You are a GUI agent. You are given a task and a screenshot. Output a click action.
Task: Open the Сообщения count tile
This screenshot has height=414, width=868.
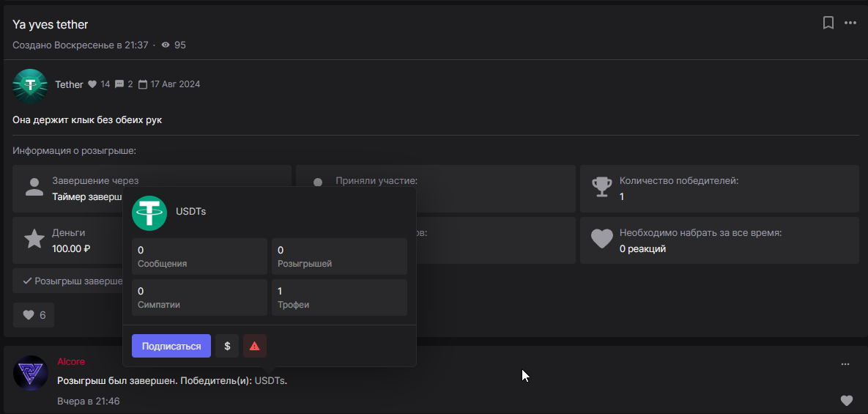click(x=199, y=256)
